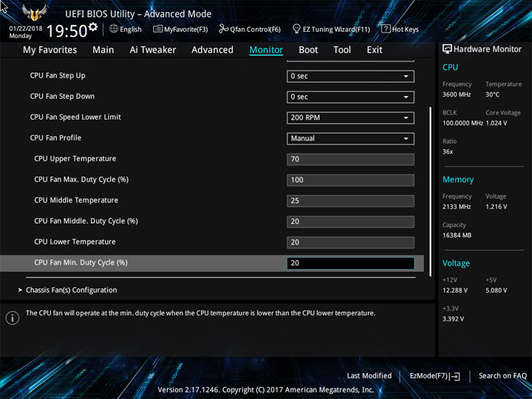Viewport: 532px width, 399px height.
Task: Click the 5.080 V reading
Action: point(496,290)
